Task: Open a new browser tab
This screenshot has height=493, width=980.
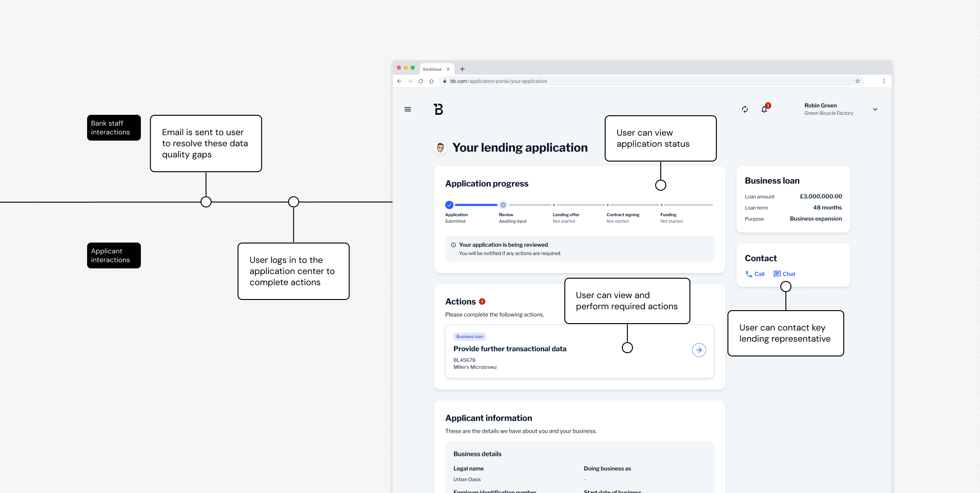Action: click(x=462, y=69)
